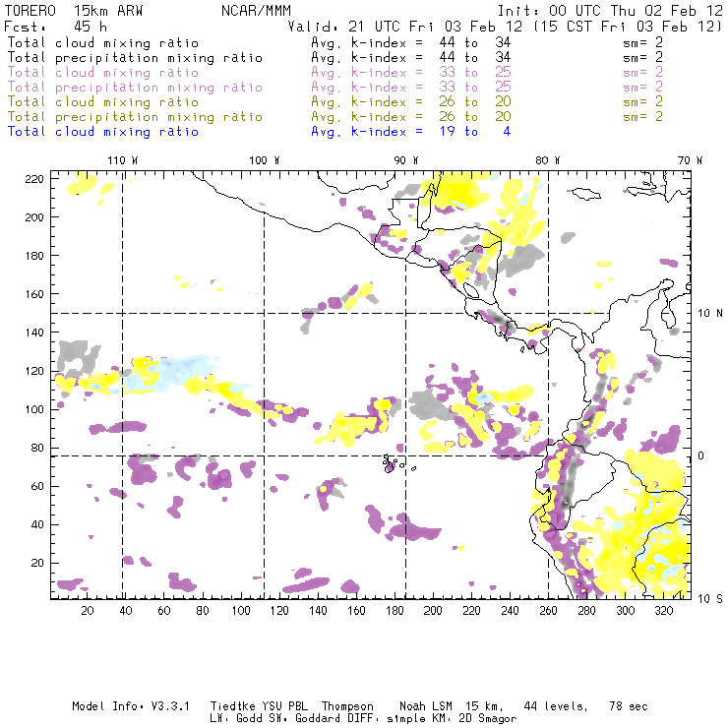Click the "YSU PBL" scheme text
This screenshot has height=728, width=728.
click(x=285, y=706)
